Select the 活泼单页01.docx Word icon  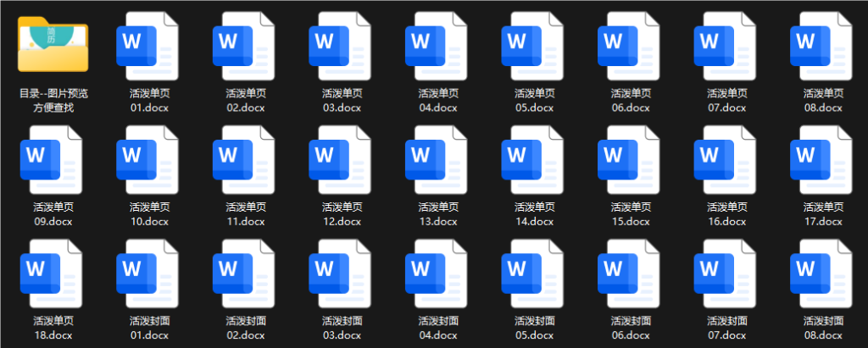pos(147,46)
